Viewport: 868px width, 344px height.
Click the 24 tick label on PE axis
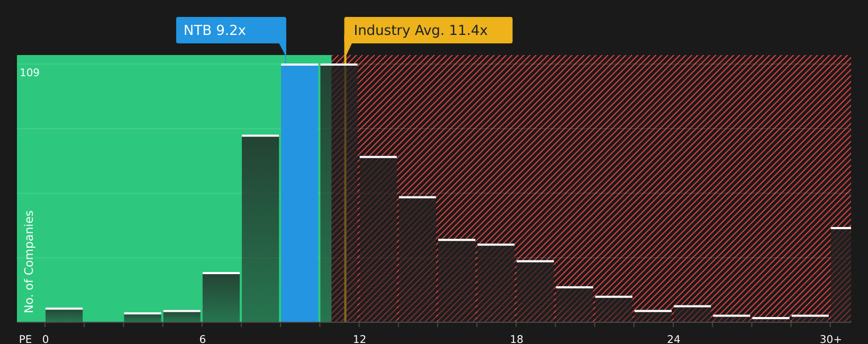(673, 339)
